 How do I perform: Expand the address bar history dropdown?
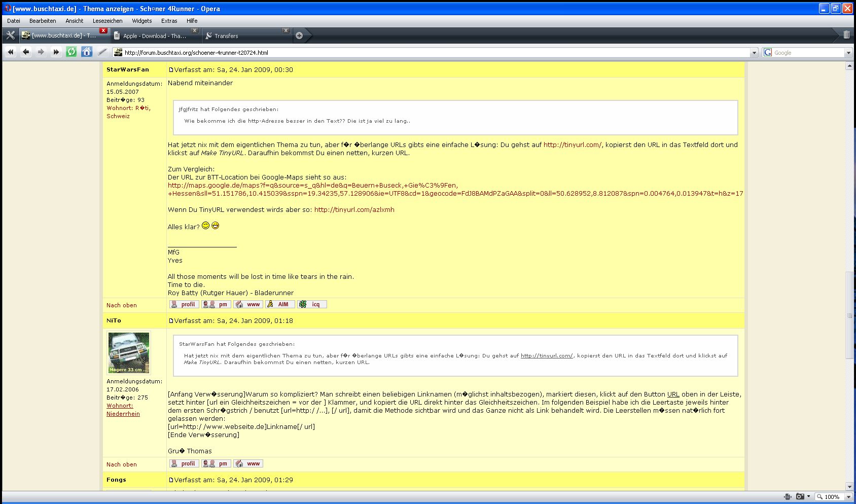pos(754,53)
